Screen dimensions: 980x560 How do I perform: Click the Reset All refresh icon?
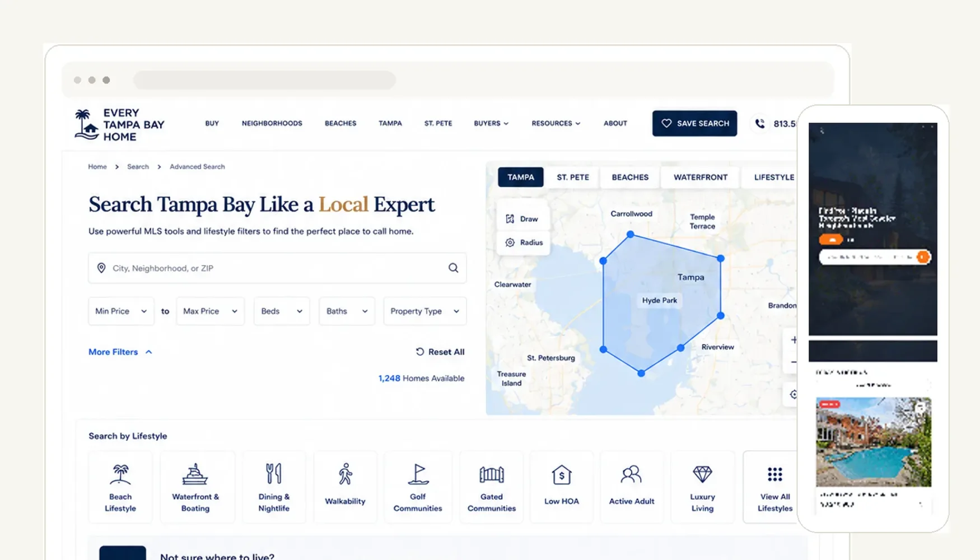[420, 352]
